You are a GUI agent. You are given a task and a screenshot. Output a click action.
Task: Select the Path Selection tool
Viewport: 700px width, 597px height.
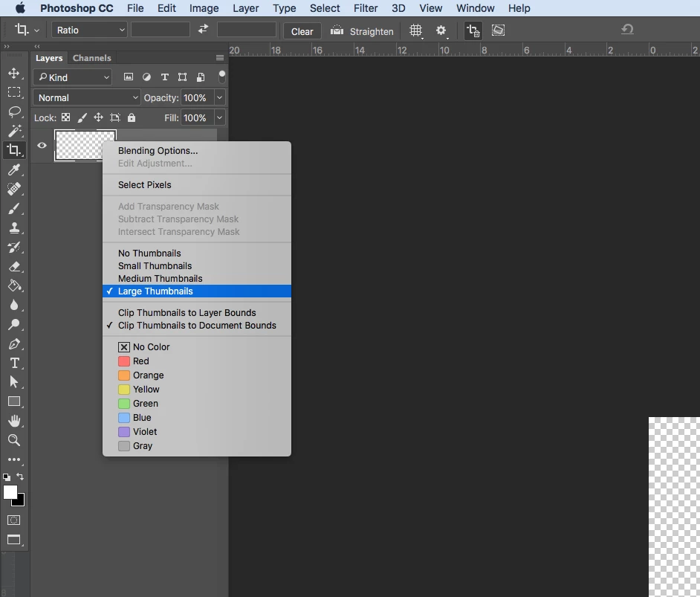point(14,382)
